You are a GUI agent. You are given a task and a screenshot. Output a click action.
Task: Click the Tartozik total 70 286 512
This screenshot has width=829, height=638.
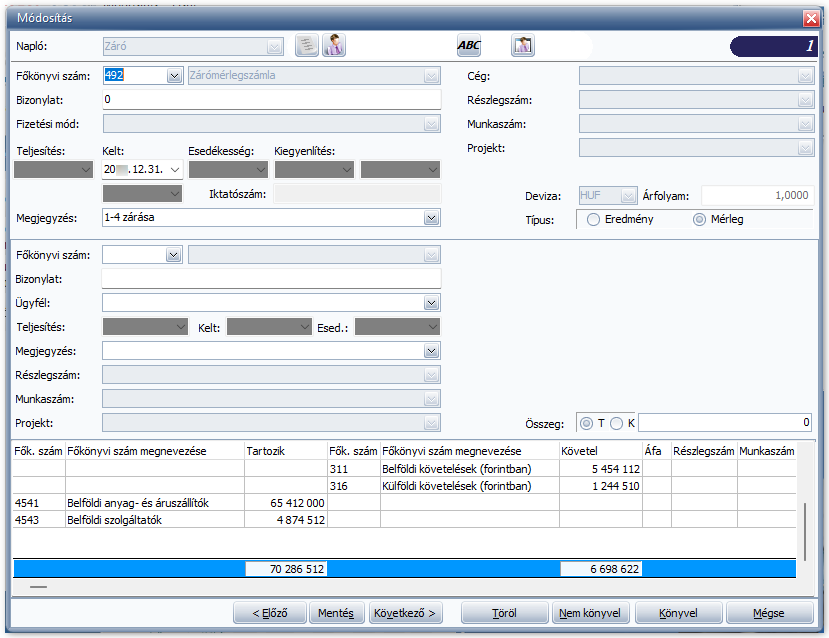(x=286, y=569)
